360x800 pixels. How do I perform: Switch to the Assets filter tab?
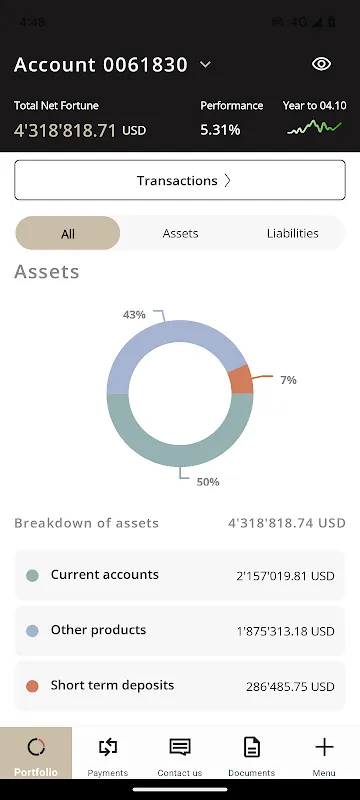point(181,233)
